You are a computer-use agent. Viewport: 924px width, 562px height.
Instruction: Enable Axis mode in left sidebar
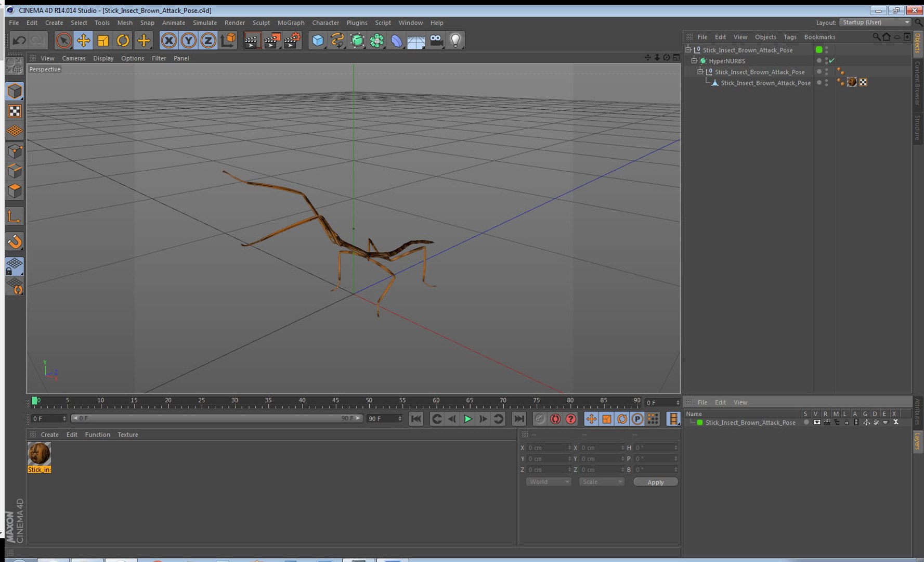15,216
